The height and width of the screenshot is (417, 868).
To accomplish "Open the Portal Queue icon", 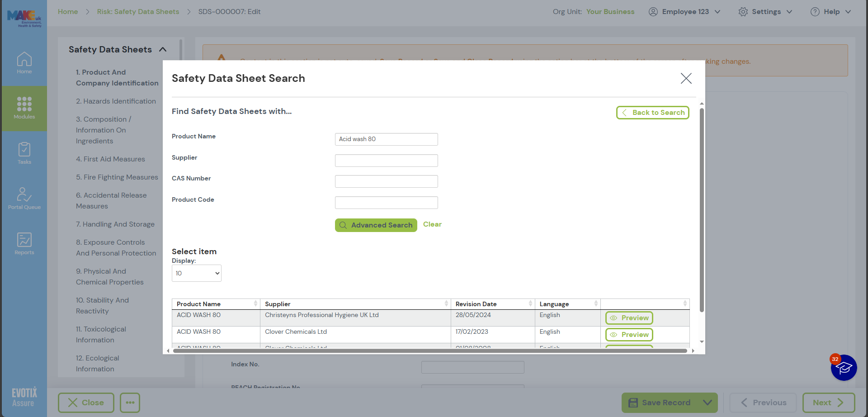I will [24, 199].
